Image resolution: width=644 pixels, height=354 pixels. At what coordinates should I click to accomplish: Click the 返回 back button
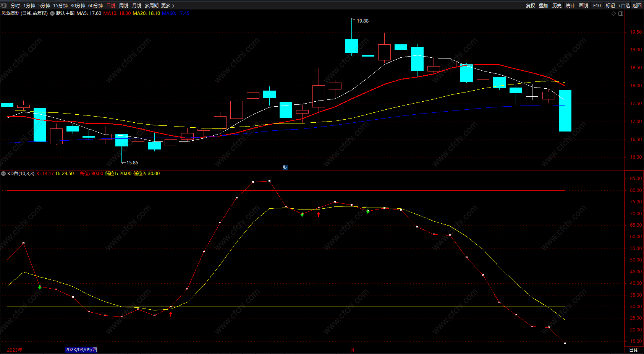[x=637, y=6]
